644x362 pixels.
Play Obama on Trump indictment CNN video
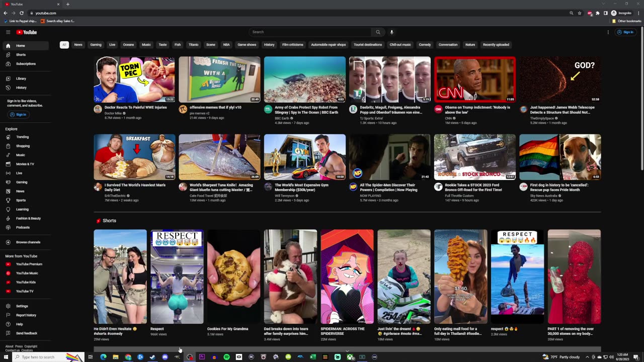(x=475, y=79)
